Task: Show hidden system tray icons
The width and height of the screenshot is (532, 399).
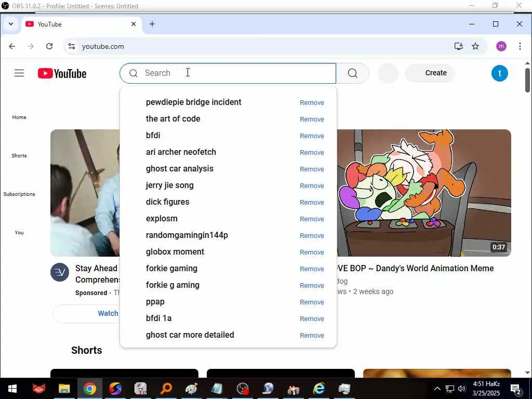Action: 437,389
